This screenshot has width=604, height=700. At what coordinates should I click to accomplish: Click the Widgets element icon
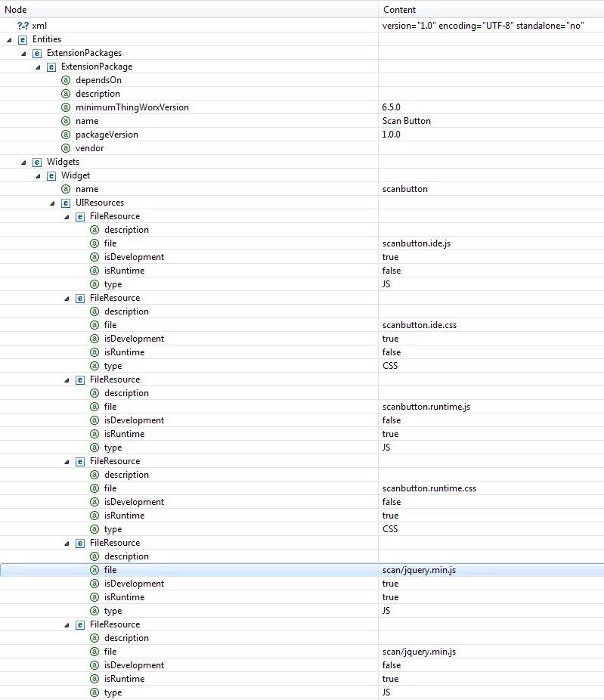37,163
